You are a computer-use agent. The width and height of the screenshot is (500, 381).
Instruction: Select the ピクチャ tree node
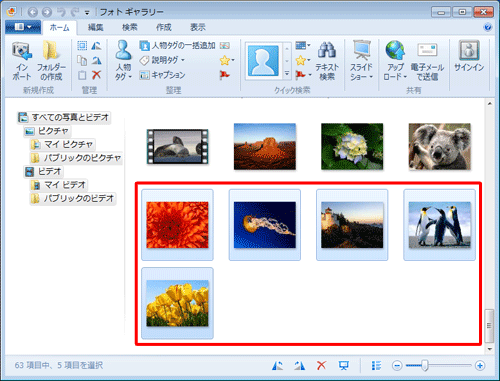47,131
